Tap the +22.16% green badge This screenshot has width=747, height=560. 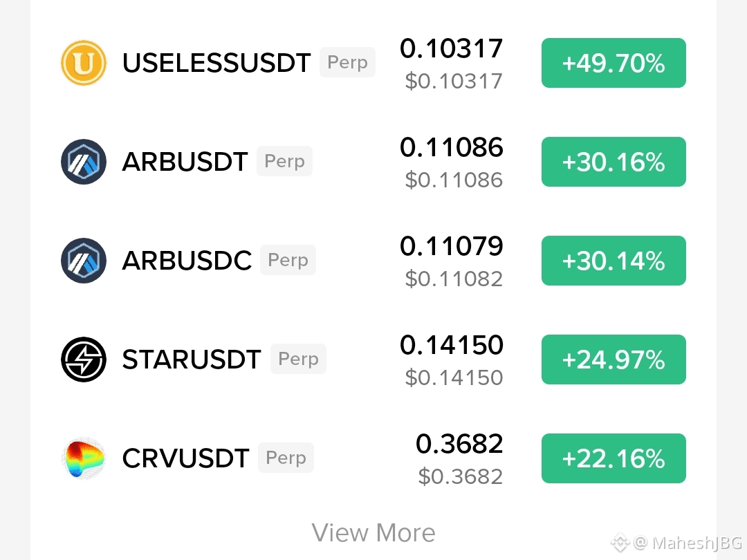[614, 458]
